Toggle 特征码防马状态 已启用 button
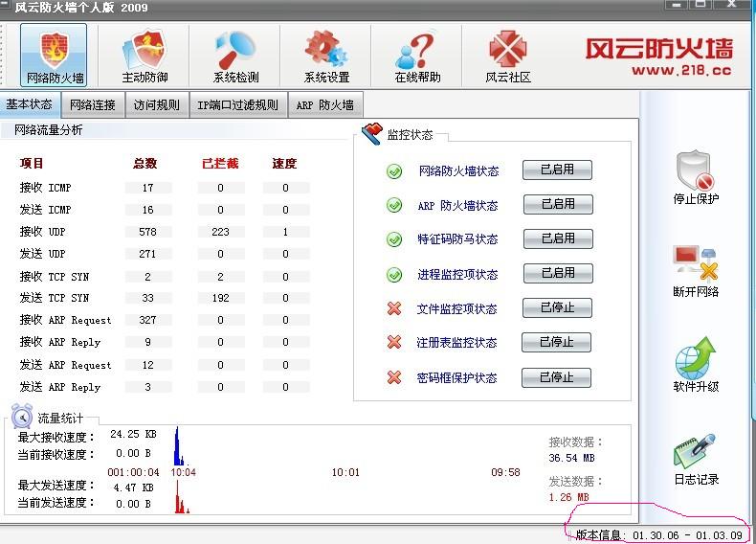Viewport: 756px width, 544px height. [x=558, y=238]
